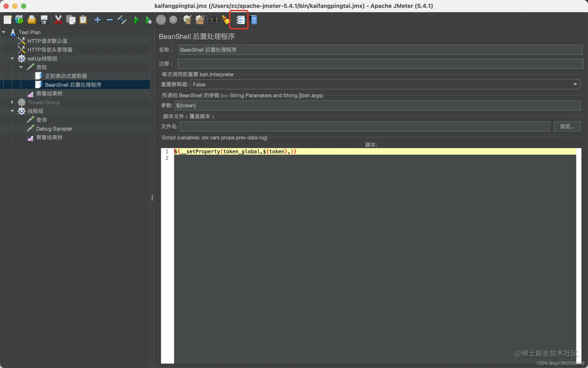Image resolution: width=588 pixels, height=368 pixels.
Task: Select the setUp线程组 node
Action: 42,58
